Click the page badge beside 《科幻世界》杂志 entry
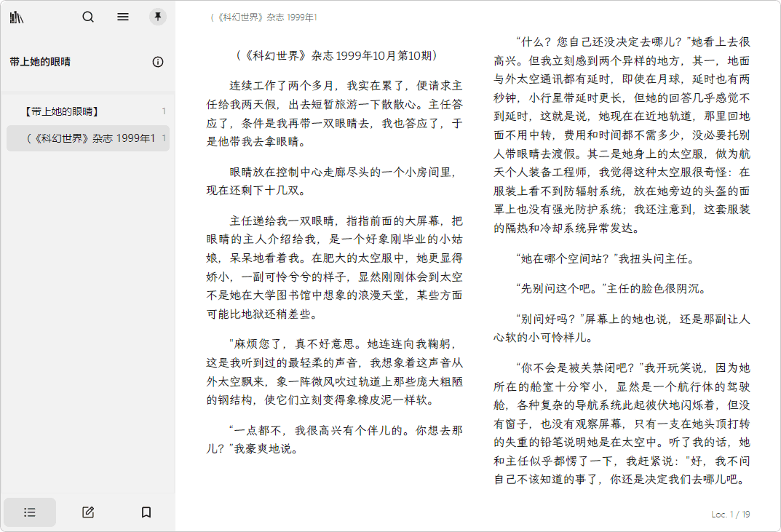The image size is (781, 532). coord(164,138)
